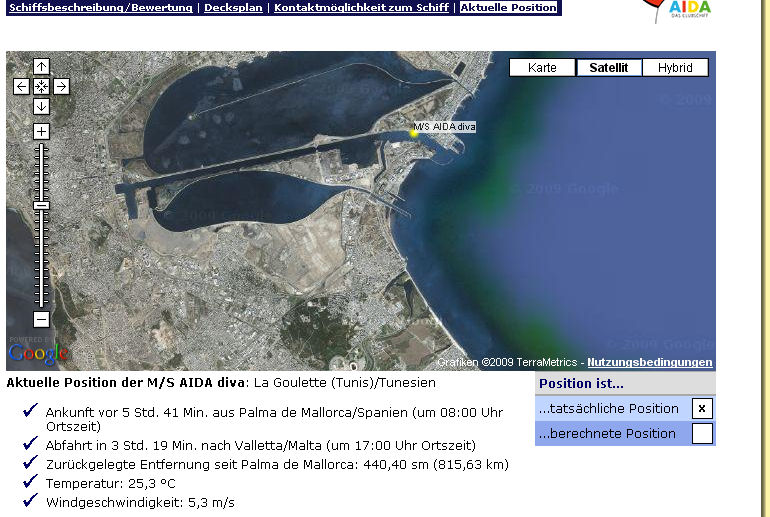Zoom in with the plus button
The height and width of the screenshot is (517, 770).
41,131
